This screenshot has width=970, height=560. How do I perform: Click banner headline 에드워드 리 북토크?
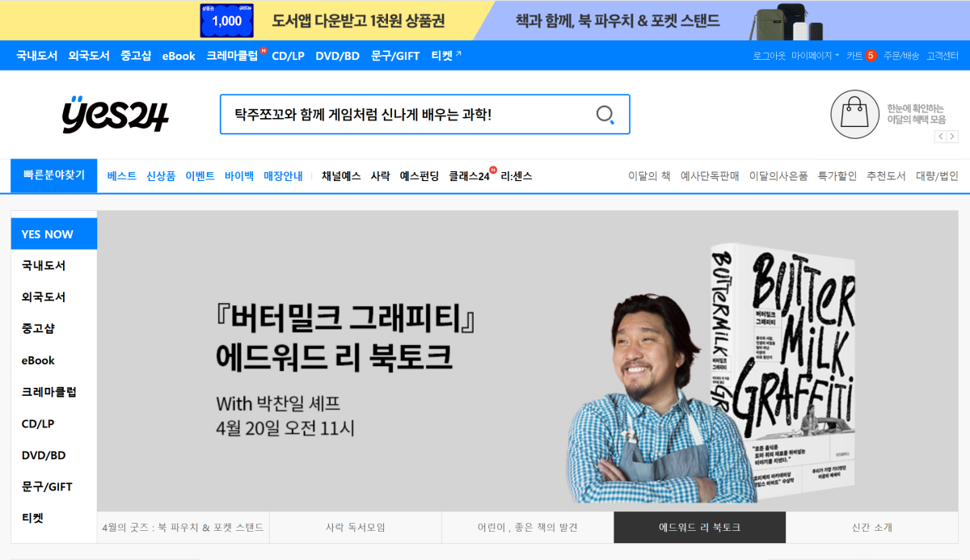click(334, 356)
